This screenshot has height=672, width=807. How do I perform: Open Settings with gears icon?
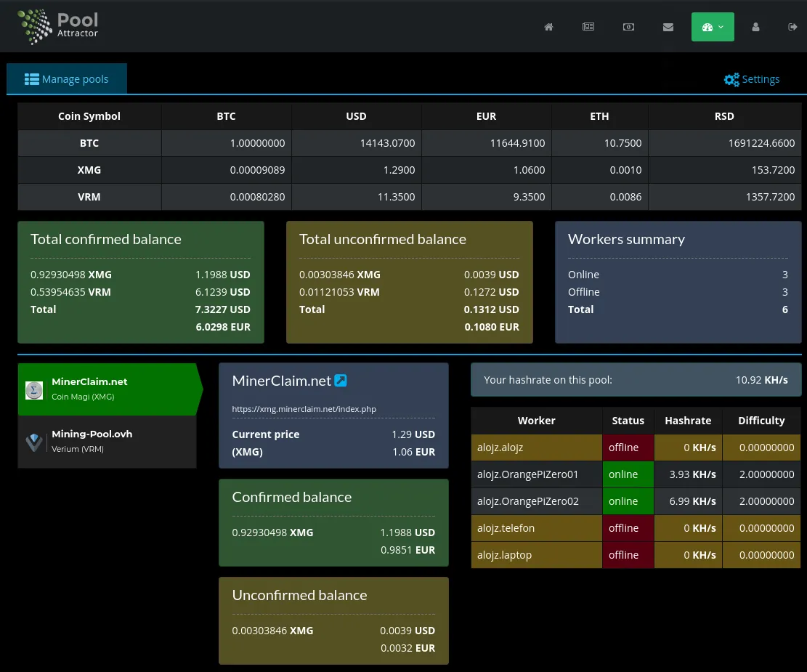(x=751, y=79)
